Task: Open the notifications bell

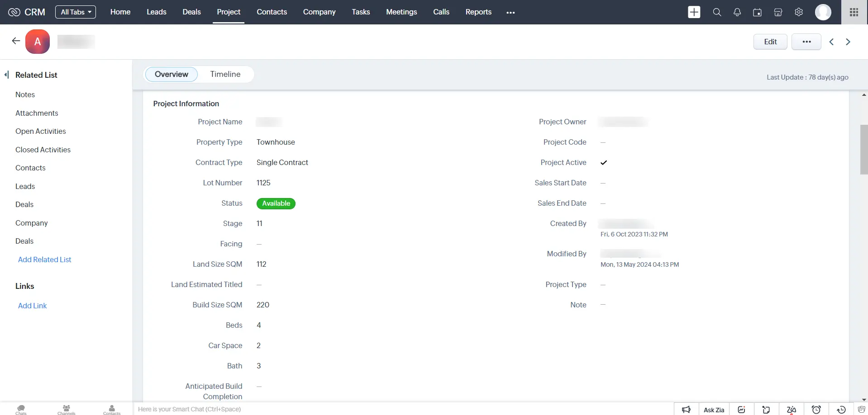Action: (x=737, y=12)
